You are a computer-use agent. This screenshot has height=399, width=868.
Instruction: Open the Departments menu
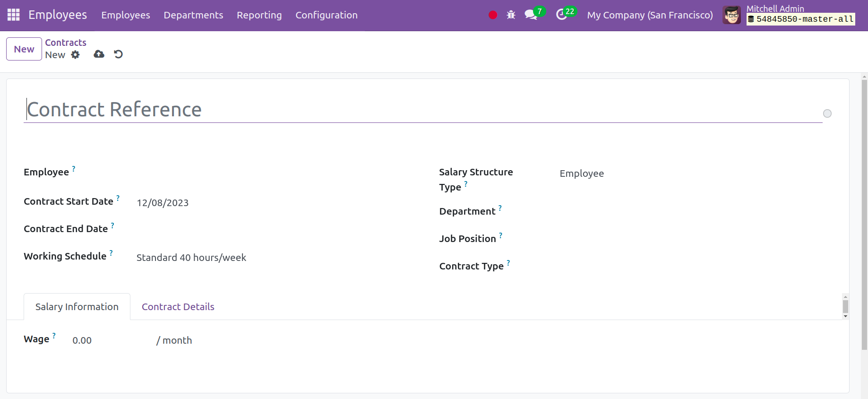pyautogui.click(x=193, y=15)
